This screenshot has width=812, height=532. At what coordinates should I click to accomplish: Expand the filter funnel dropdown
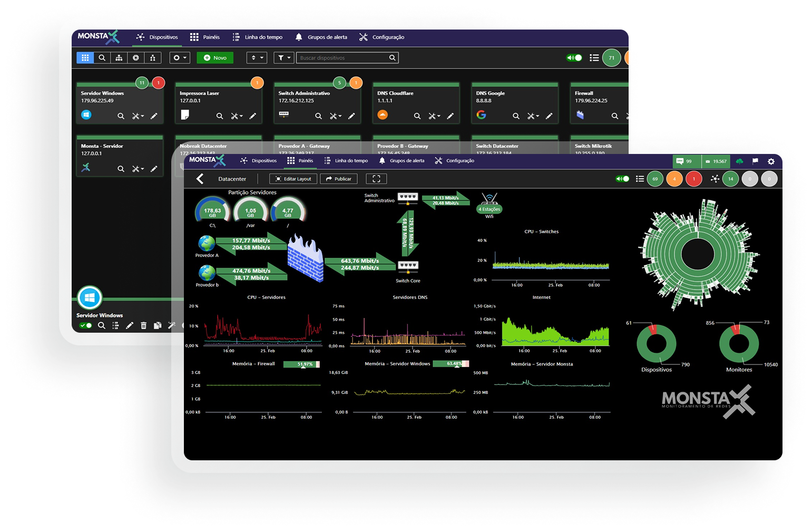click(x=283, y=57)
